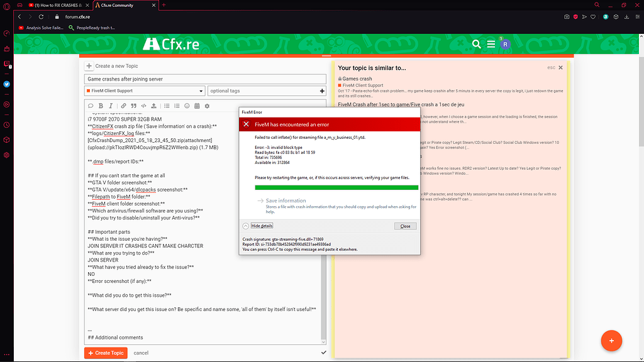Open the settings gear in Opera sidebar
Screen dimensions: 644x362
pyautogui.click(x=6, y=155)
